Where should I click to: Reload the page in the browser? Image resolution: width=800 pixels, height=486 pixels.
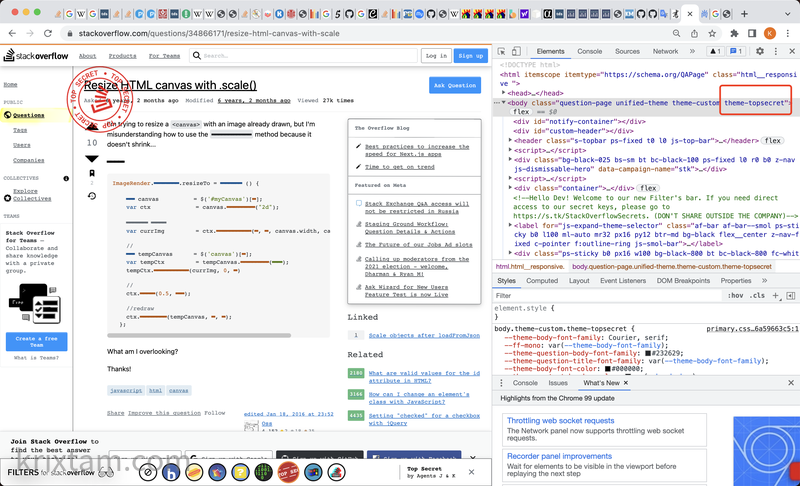coord(48,33)
